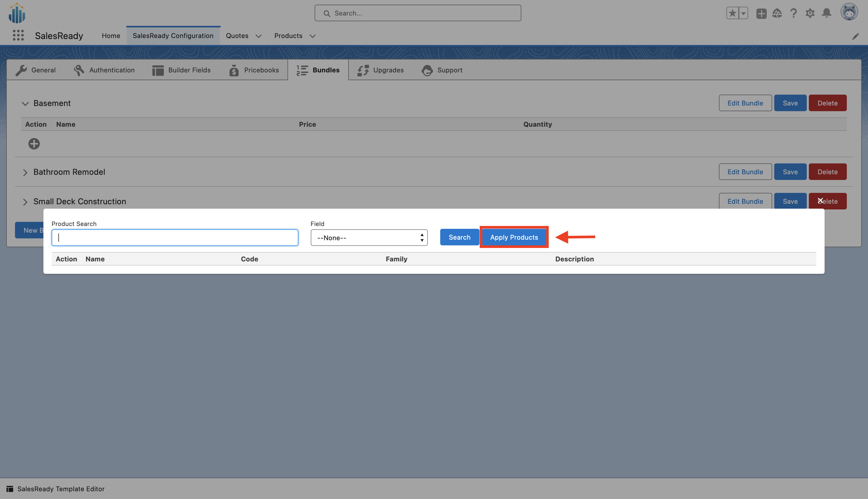Focus the Product Search input field
Image resolution: width=868 pixels, height=499 pixels.
[x=175, y=238]
